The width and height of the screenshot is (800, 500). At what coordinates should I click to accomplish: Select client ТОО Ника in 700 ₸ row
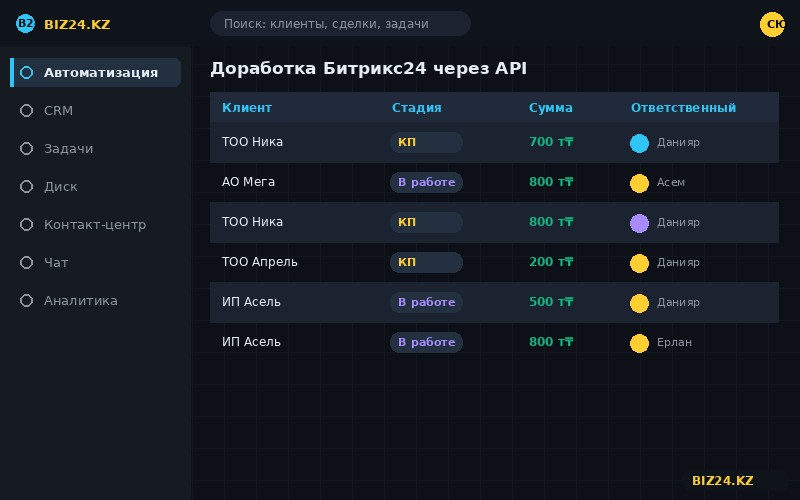252,142
